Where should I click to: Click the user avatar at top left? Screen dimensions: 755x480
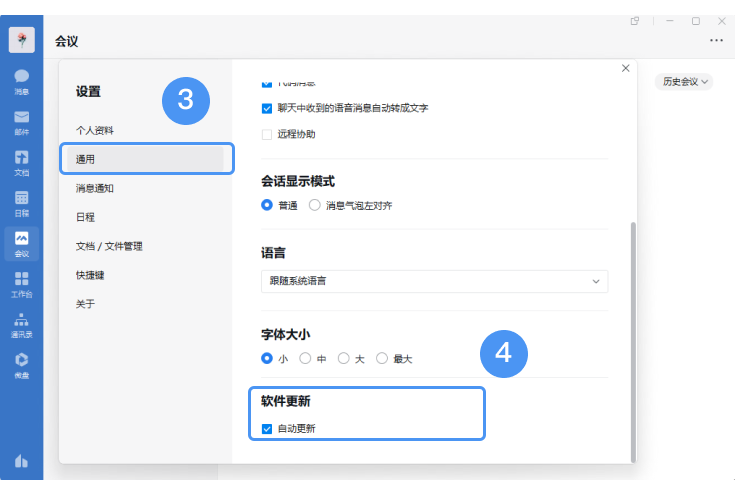click(x=21, y=40)
